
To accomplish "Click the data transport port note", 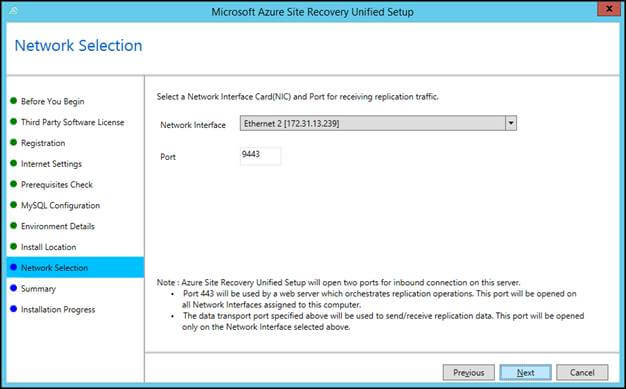I will (x=383, y=321).
